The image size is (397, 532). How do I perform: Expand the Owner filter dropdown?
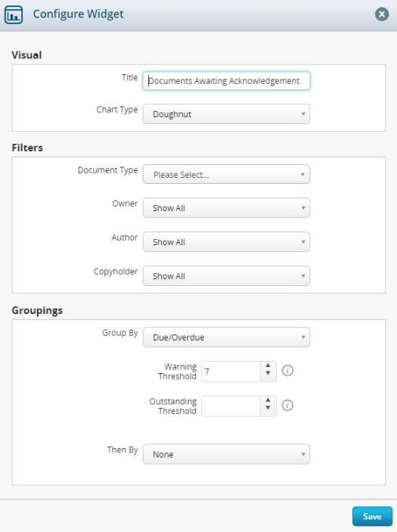226,208
